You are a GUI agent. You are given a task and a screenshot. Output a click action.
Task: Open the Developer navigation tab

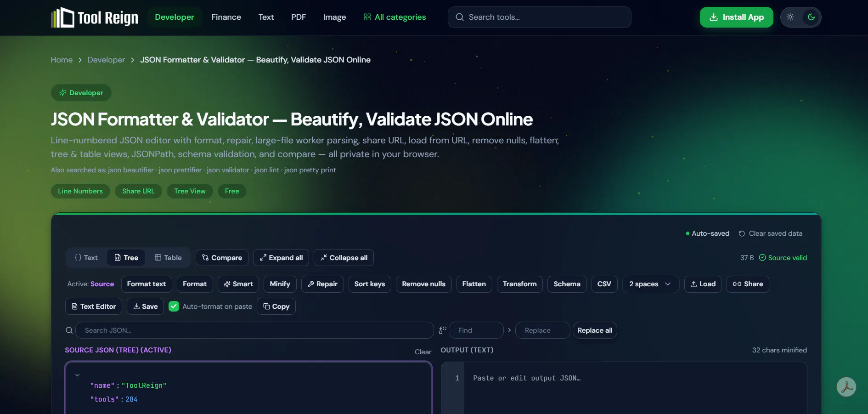tap(175, 17)
